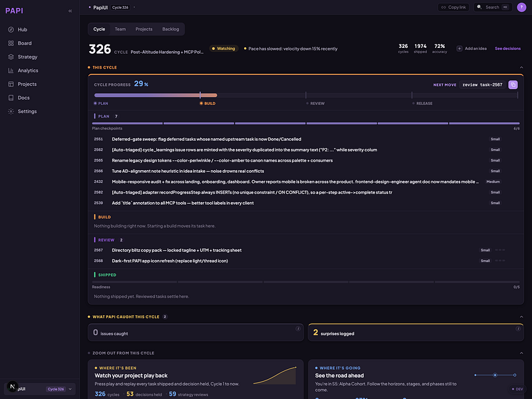Image resolution: width=532 pixels, height=399 pixels.
Task: Click the Settings gear icon
Action: coord(11,111)
